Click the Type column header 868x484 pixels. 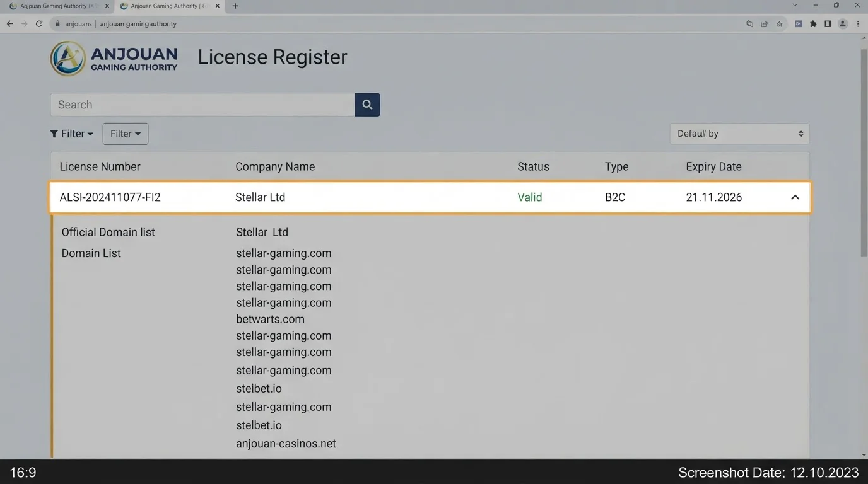[616, 167]
